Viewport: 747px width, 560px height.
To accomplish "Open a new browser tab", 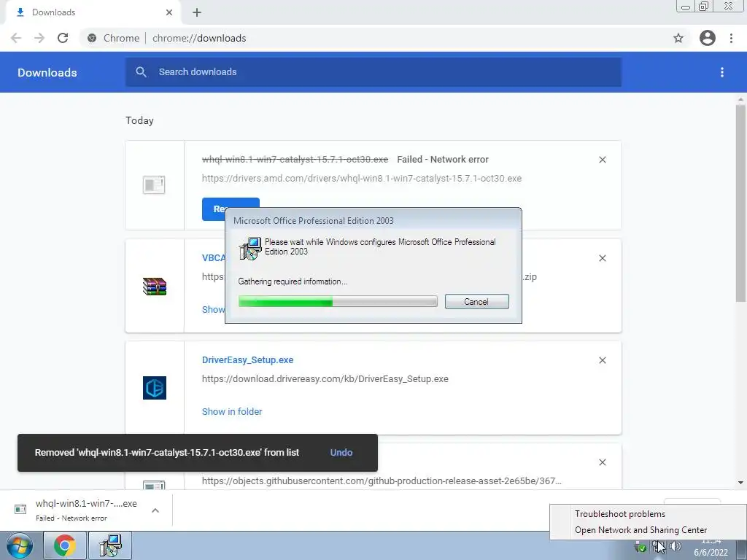I will [x=197, y=12].
